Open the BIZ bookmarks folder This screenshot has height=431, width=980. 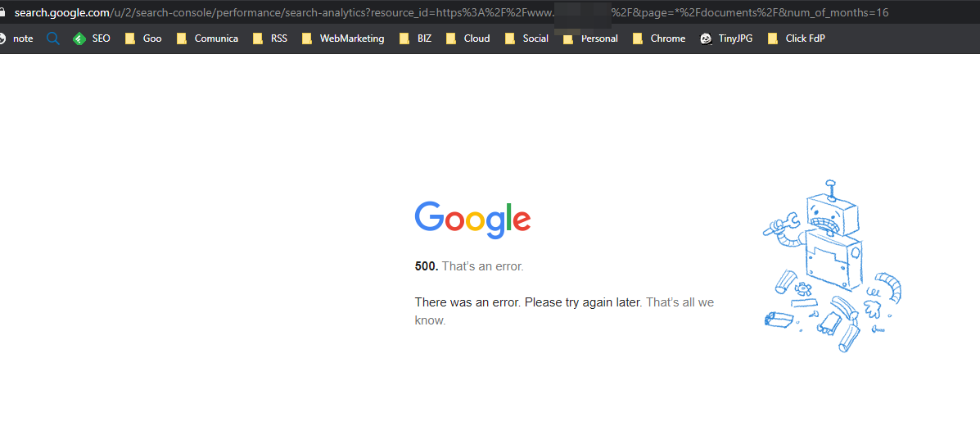click(416, 39)
